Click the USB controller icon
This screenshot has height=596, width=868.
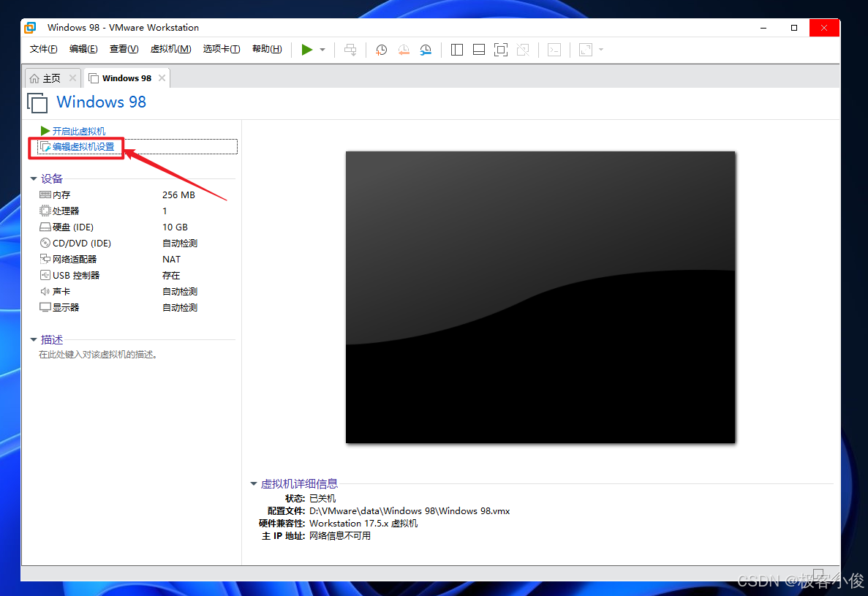point(45,275)
